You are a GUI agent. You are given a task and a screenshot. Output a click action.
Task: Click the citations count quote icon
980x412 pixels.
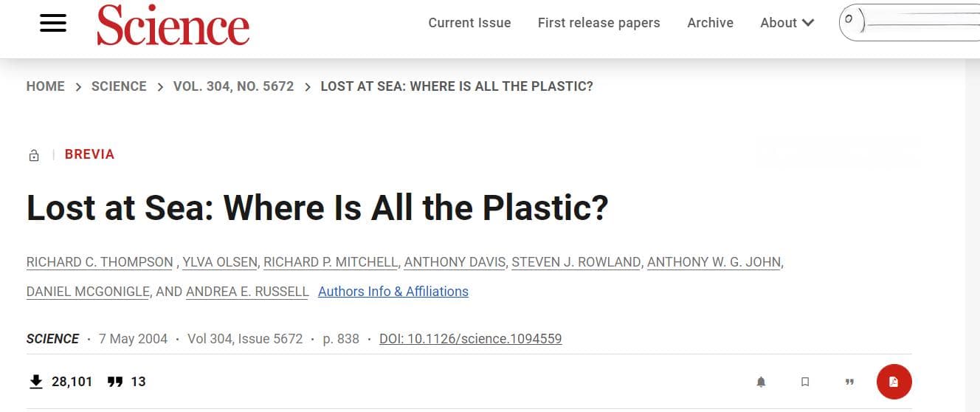click(114, 382)
